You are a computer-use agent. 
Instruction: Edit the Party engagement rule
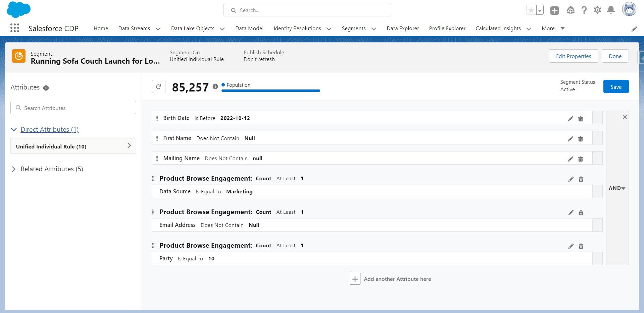click(571, 246)
